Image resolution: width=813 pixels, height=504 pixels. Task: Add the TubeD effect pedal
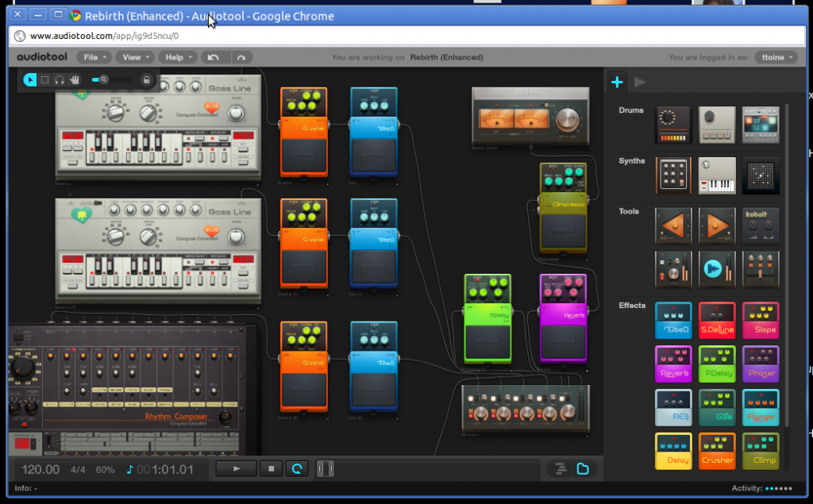pyautogui.click(x=673, y=321)
